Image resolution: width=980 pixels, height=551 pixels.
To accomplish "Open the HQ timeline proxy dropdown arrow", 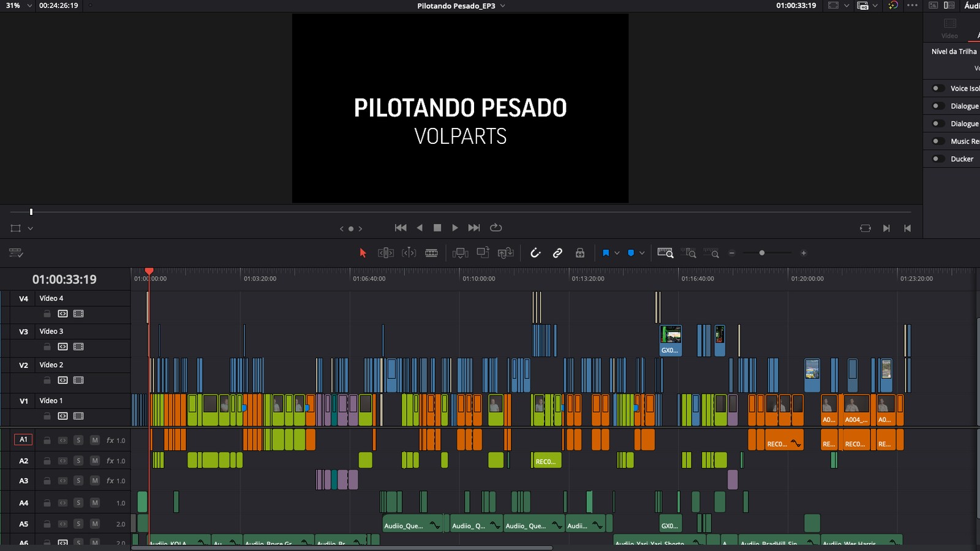I will click(875, 6).
